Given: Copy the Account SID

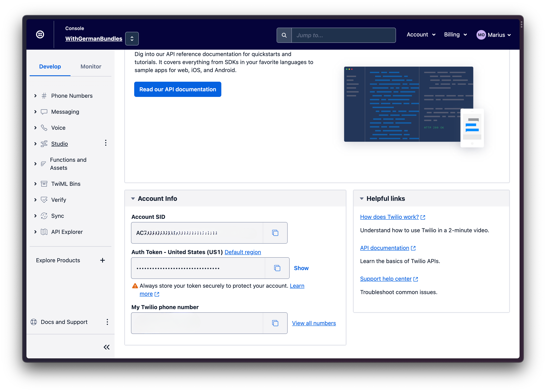Looking at the screenshot, I should pyautogui.click(x=275, y=233).
